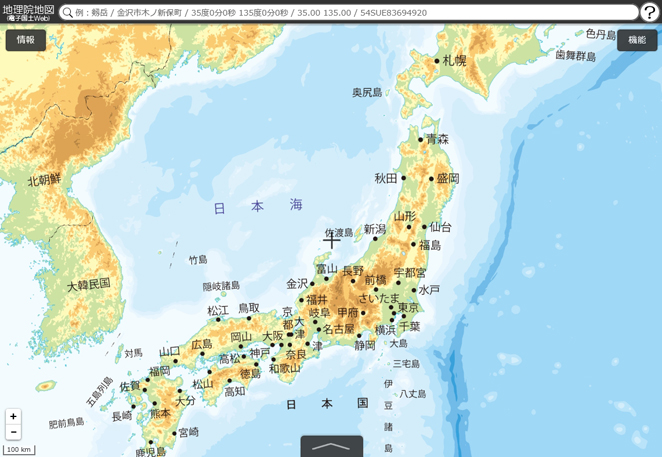
Task: Click the 千葉 city label
Action: (410, 326)
